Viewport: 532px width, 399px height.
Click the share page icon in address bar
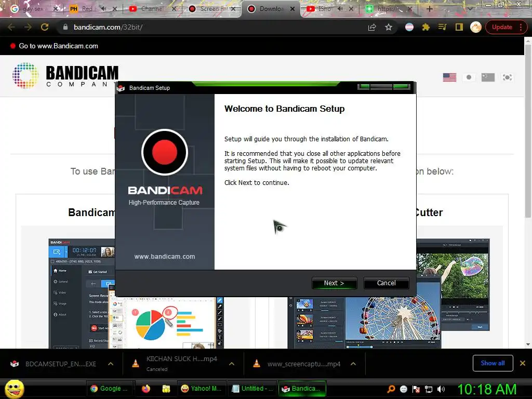click(x=372, y=27)
